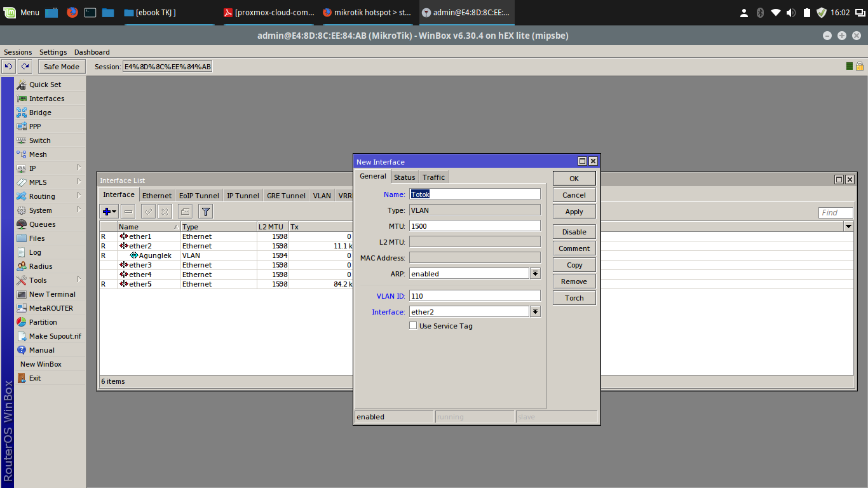Image resolution: width=868 pixels, height=488 pixels.
Task: Switch to the Traffic tab in New Interface
Action: [x=434, y=177]
